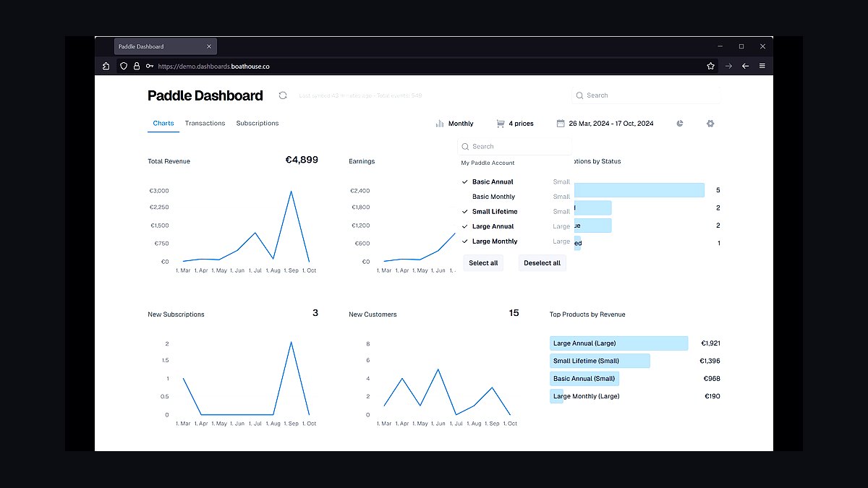Screen dimensions: 868x488
Task: Click the Deselect all button
Action: click(542, 263)
